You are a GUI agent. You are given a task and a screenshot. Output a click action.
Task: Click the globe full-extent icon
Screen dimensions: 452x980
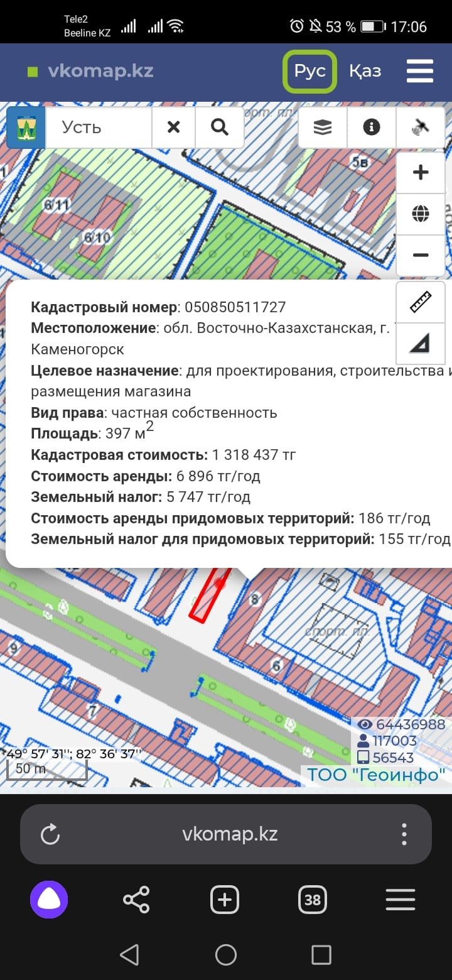tap(421, 214)
